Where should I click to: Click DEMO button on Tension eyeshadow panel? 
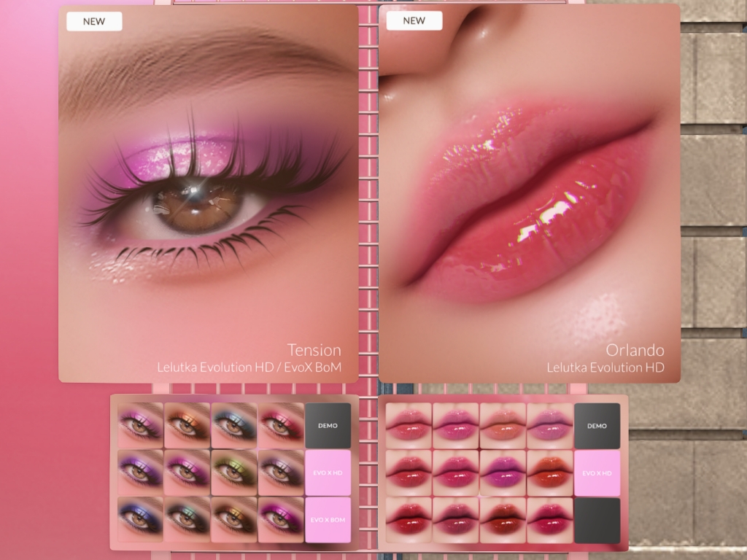[x=328, y=425]
